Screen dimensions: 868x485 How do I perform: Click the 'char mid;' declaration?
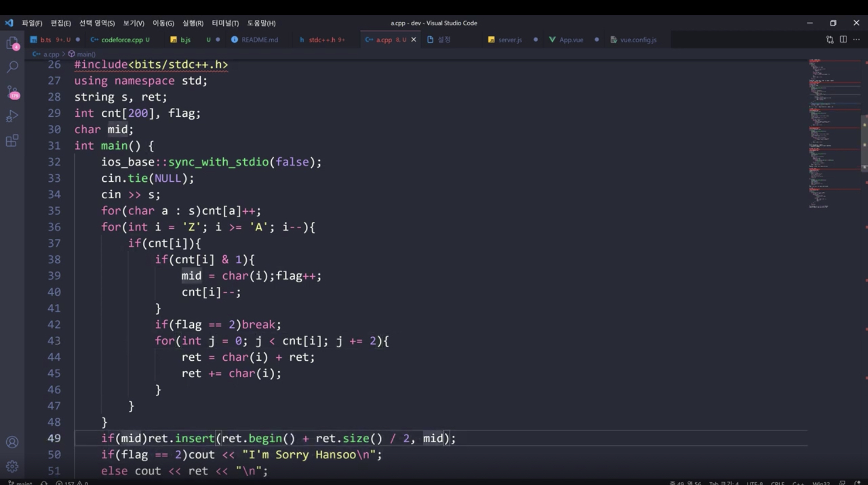[x=104, y=129]
